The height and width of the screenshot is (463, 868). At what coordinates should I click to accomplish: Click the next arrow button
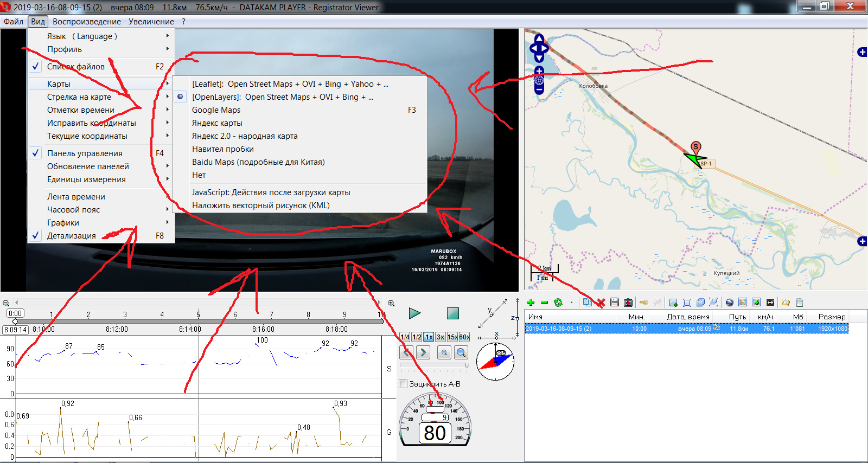[423, 353]
